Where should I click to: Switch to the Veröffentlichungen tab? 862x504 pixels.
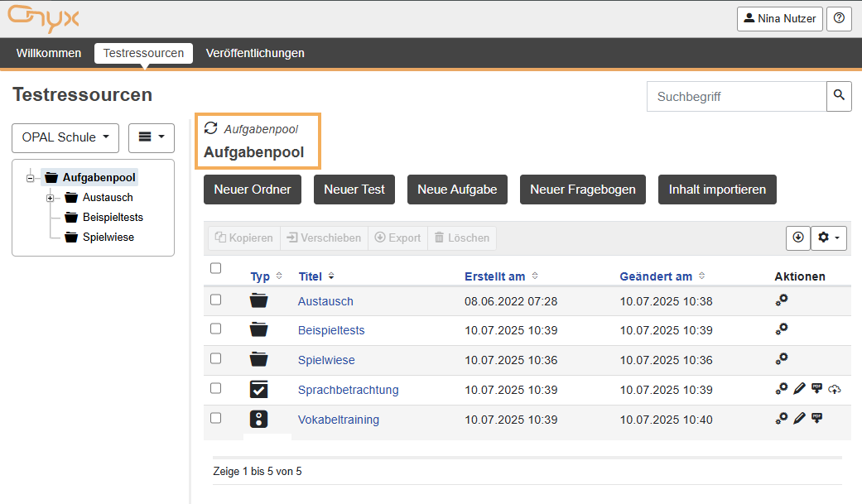pos(255,53)
